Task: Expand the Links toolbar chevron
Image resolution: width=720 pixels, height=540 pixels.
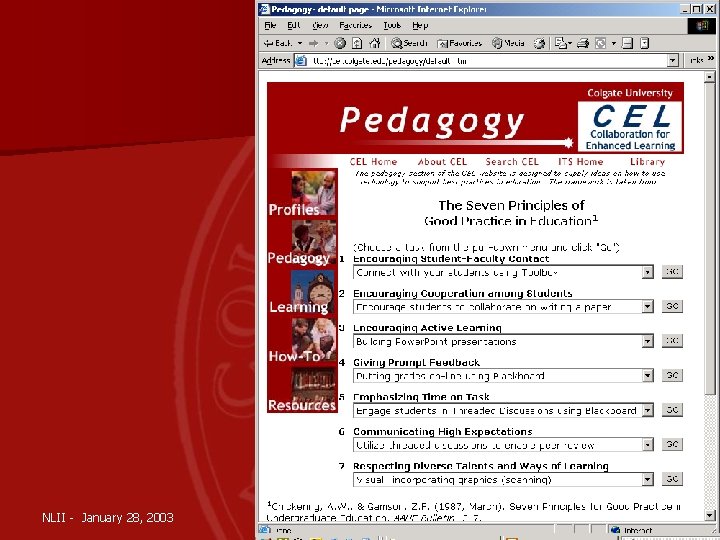Action: pos(711,59)
